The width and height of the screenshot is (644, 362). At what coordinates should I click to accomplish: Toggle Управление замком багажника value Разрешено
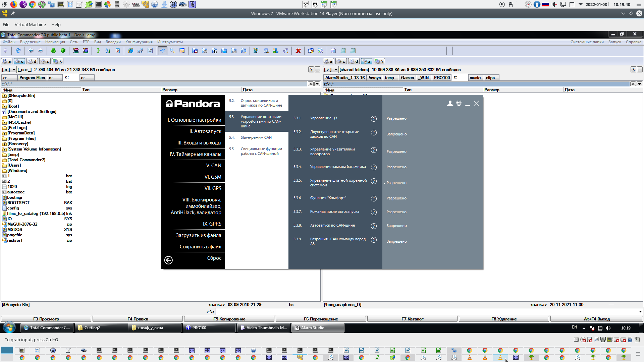click(x=396, y=167)
